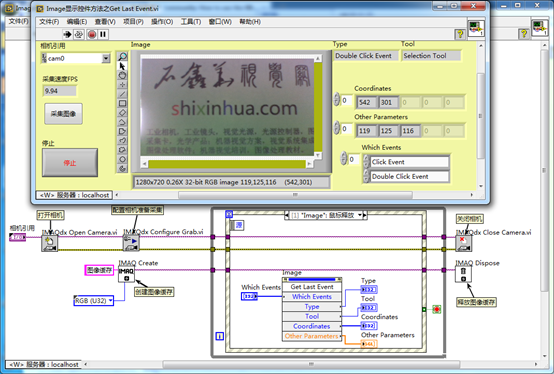The height and width of the screenshot is (374, 554).
Task: Click the olive horizontal scrollbar under the image
Action: pos(227,164)
